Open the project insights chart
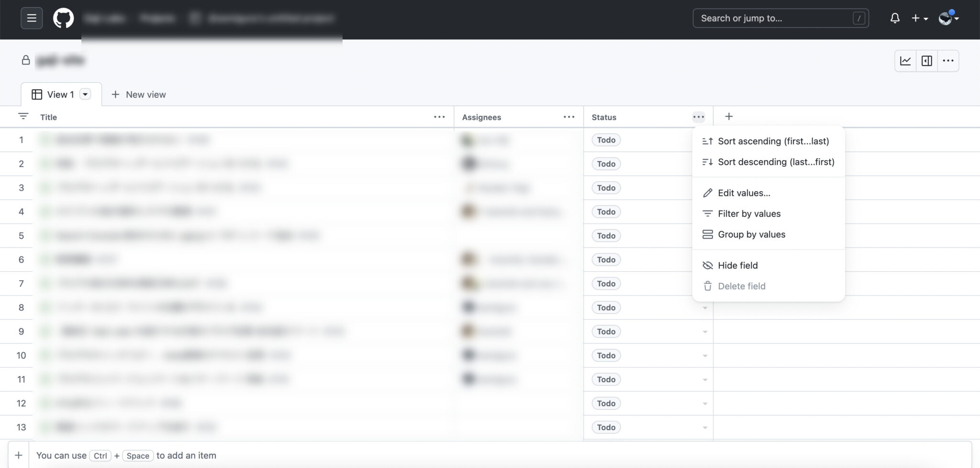The width and height of the screenshot is (980, 468). point(905,61)
